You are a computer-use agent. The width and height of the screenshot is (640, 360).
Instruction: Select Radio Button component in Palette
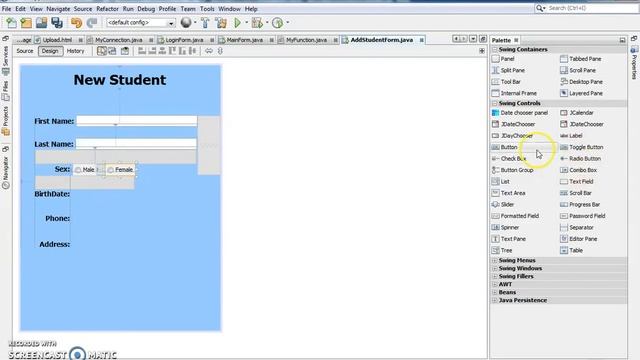(x=580, y=159)
